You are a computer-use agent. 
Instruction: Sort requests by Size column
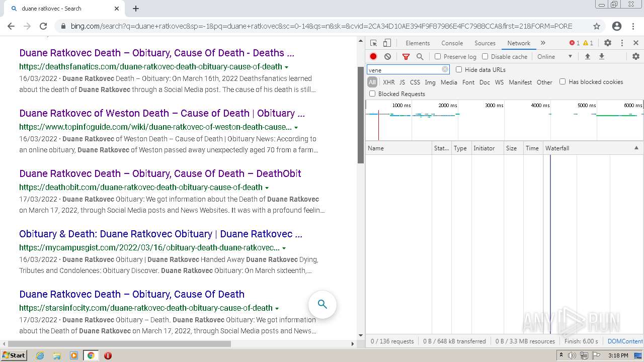pyautogui.click(x=513, y=148)
